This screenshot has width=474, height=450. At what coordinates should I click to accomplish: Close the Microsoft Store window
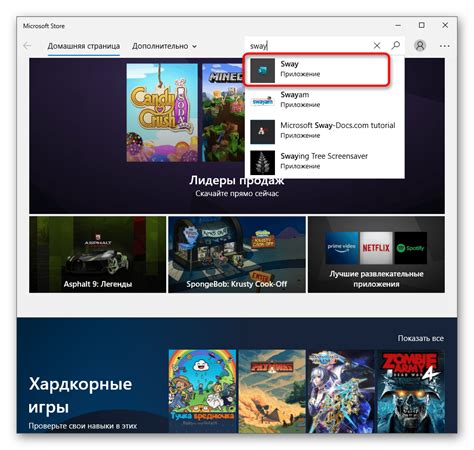point(445,25)
